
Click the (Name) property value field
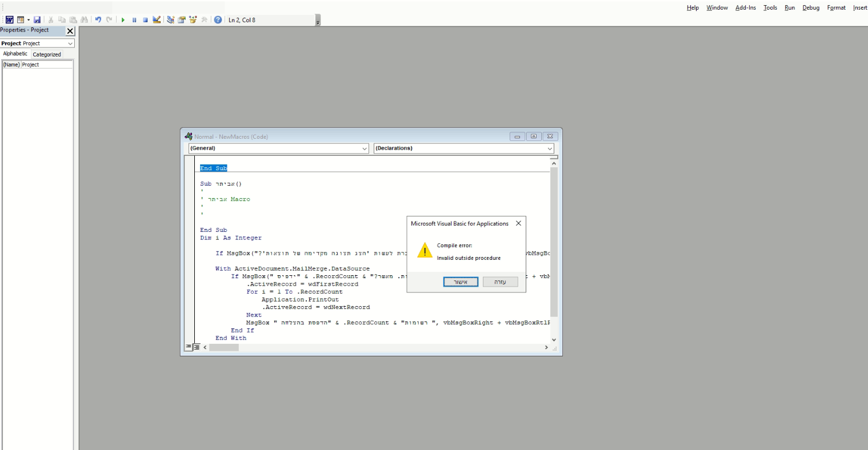click(47, 65)
